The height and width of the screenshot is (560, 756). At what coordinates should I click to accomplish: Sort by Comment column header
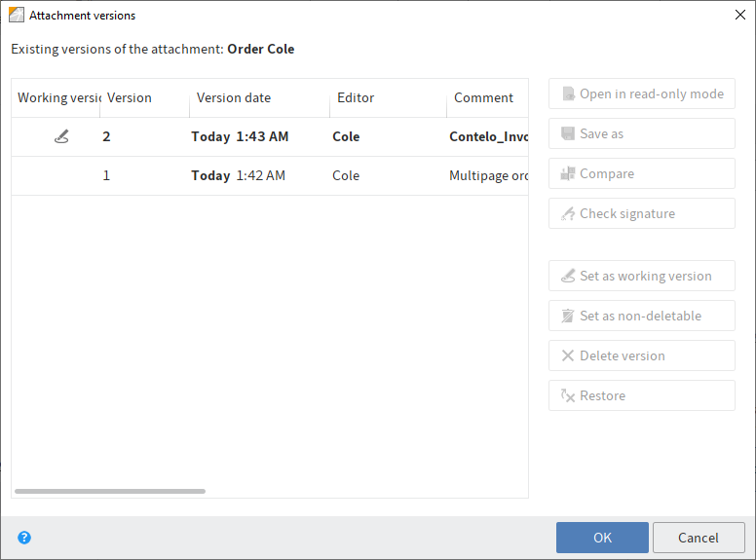487,97
